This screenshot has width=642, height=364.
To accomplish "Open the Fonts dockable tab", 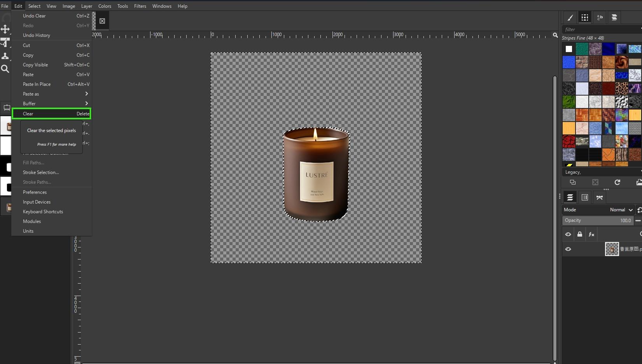I will tap(600, 17).
